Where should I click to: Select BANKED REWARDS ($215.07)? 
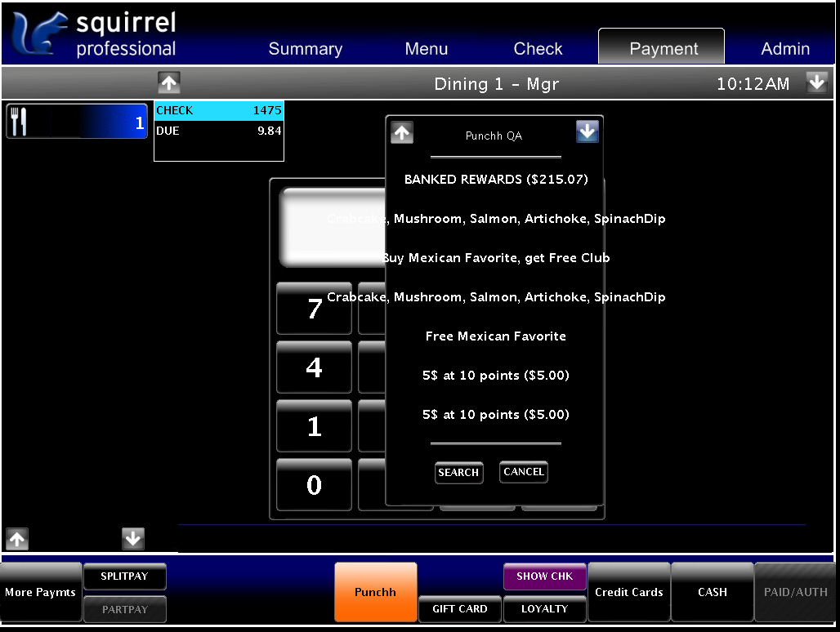(496, 180)
